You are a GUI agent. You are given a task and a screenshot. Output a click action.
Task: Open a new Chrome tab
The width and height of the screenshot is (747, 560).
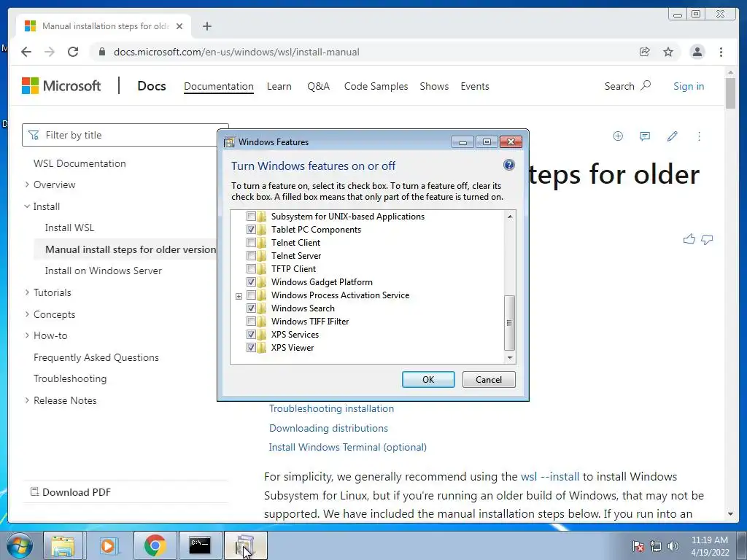pos(206,26)
